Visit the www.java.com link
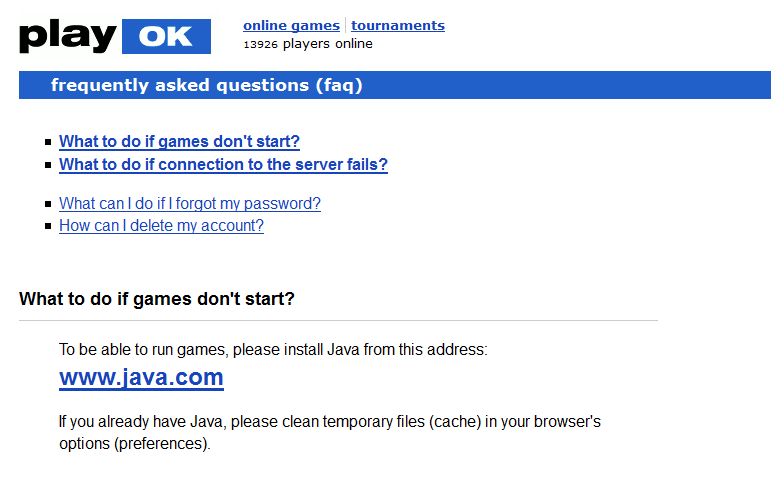Image resolution: width=784 pixels, height=487 pixels. point(141,378)
